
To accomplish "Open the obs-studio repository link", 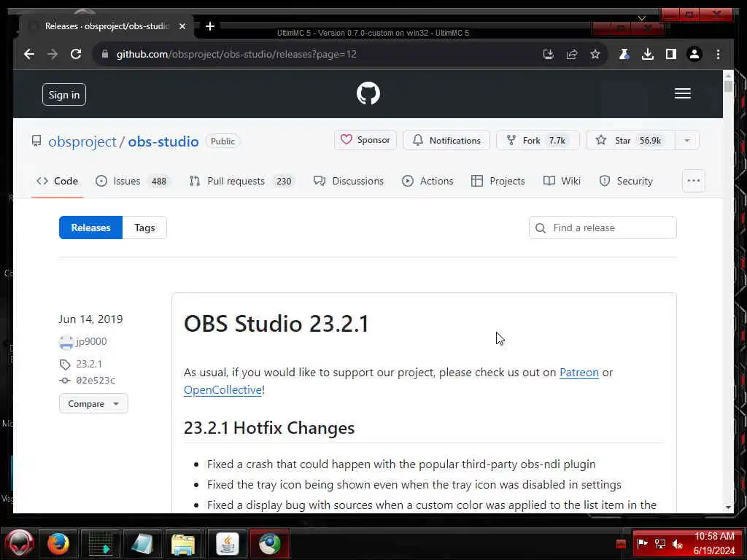I will [x=163, y=141].
